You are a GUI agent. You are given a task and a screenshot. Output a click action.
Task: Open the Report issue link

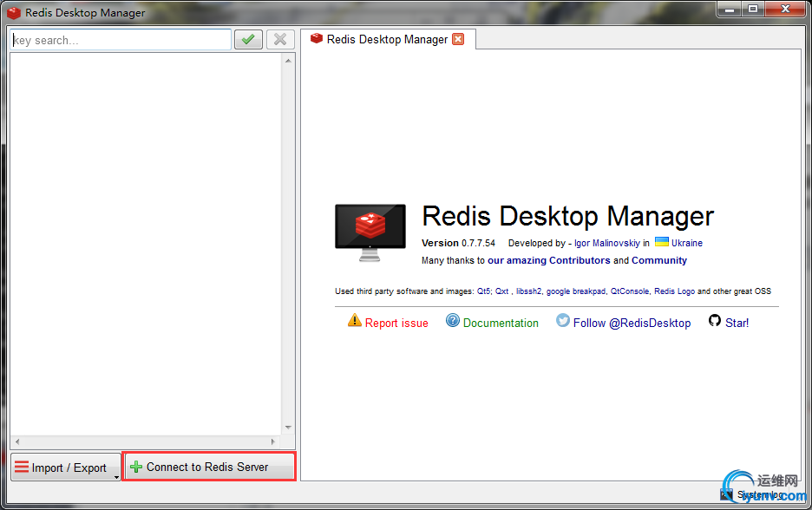396,323
